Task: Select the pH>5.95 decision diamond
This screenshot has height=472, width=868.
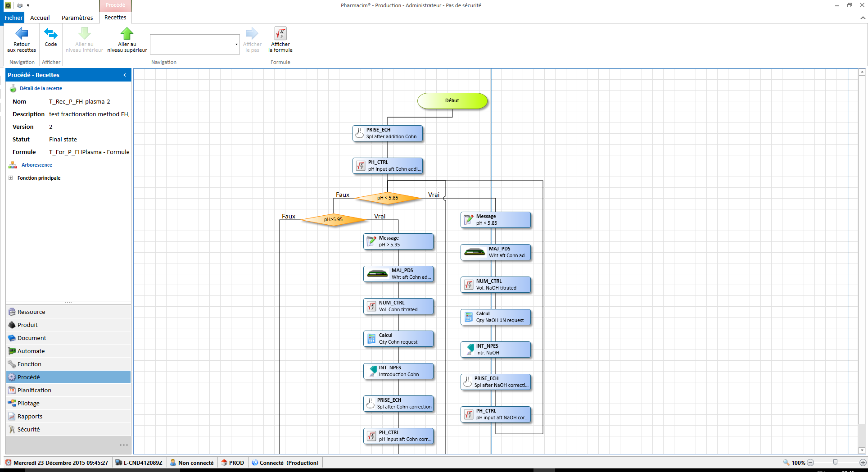Action: pyautogui.click(x=334, y=219)
